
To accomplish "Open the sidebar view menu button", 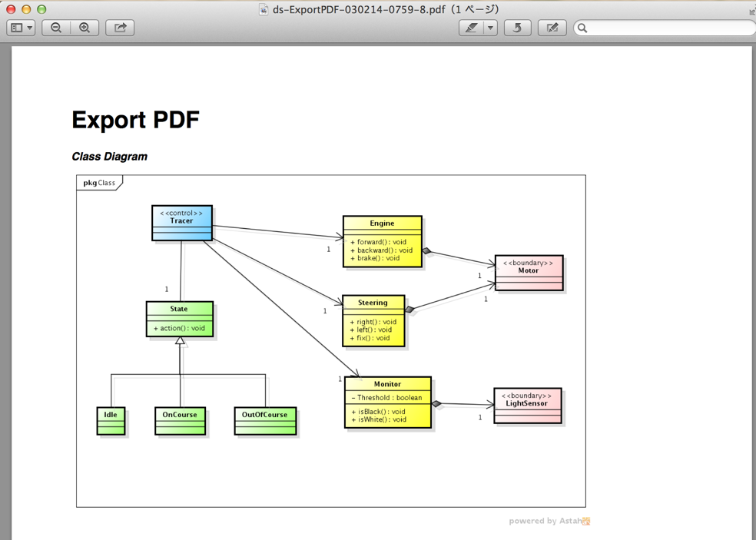I will 21,28.
